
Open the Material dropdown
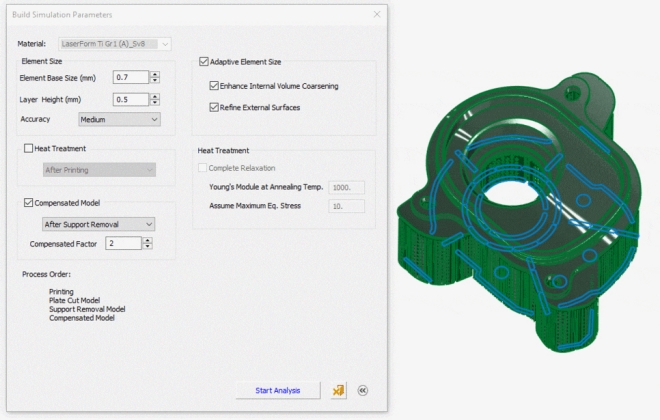[115, 44]
